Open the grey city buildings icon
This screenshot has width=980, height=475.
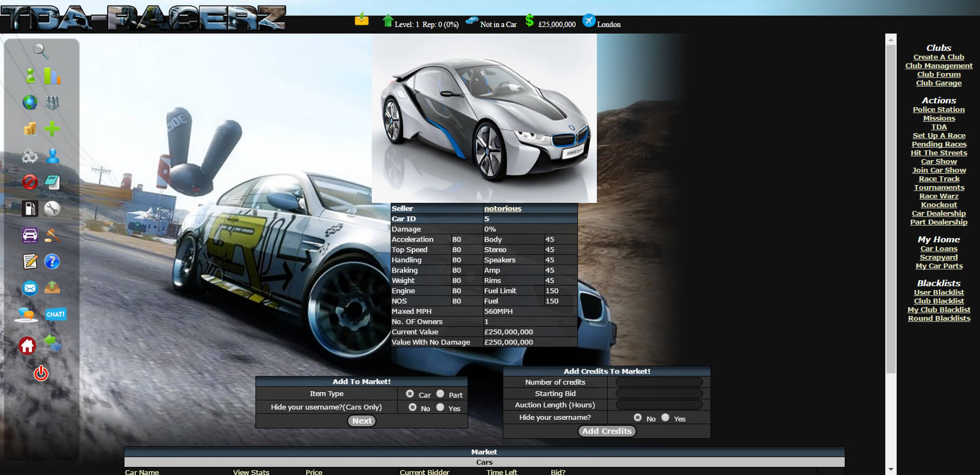pos(52,102)
